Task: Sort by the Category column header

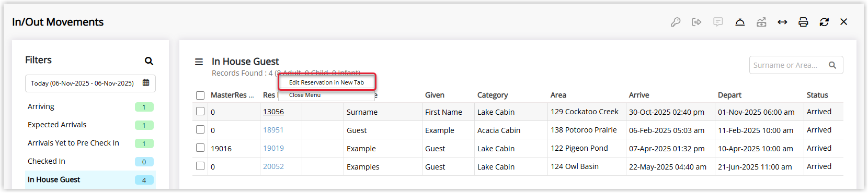Action: click(x=493, y=95)
